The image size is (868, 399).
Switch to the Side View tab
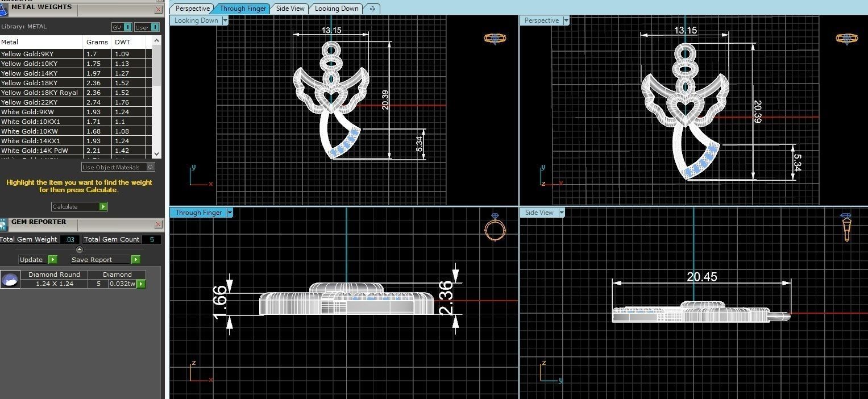click(290, 9)
